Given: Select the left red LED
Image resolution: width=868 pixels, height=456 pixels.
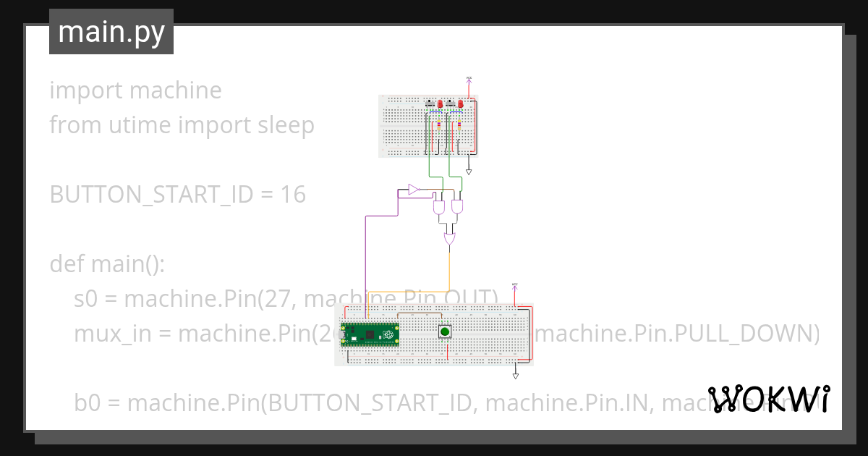Looking at the screenshot, I should pos(441,104).
